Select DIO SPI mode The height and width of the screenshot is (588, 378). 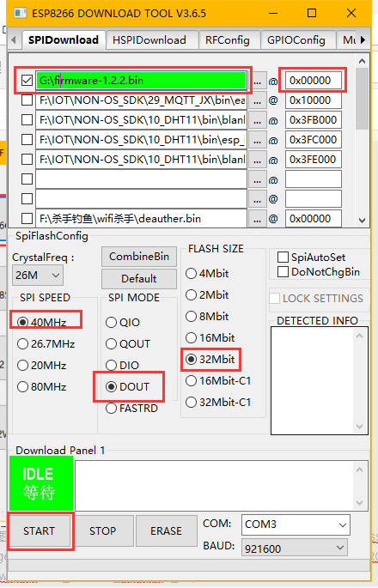tap(122, 365)
